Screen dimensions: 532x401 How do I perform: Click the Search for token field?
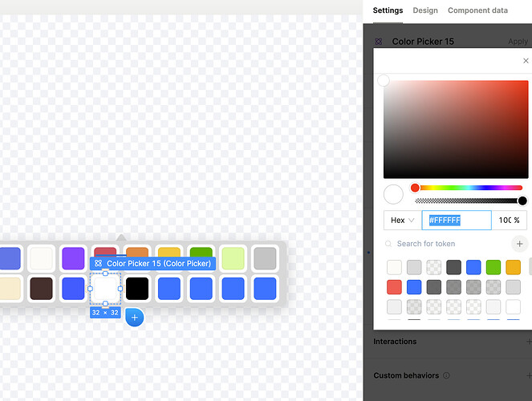tap(447, 244)
